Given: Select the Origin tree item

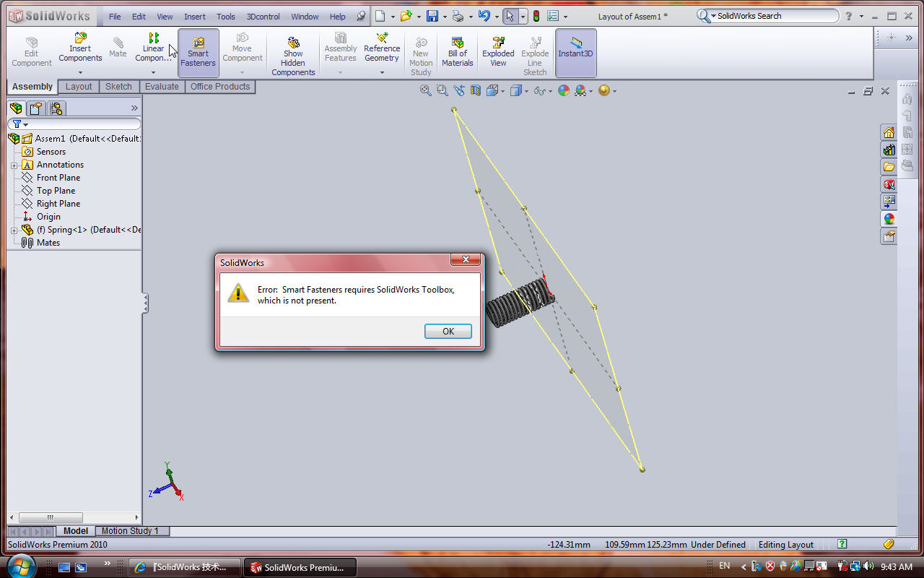Looking at the screenshot, I should 48,217.
